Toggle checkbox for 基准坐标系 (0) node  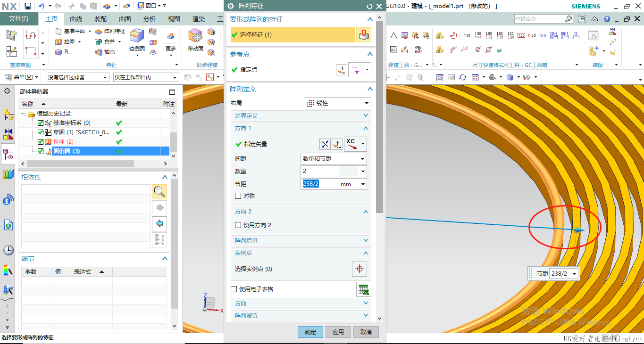click(x=41, y=123)
